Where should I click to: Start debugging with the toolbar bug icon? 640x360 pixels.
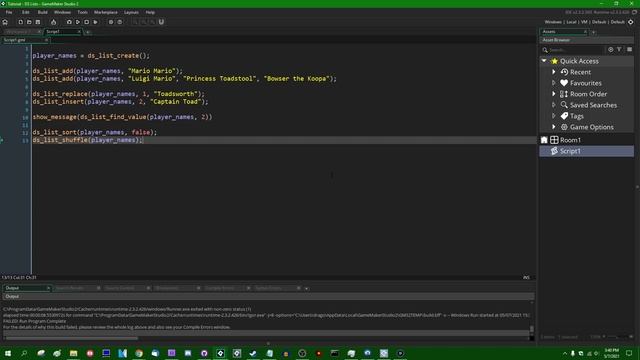click(69, 22)
